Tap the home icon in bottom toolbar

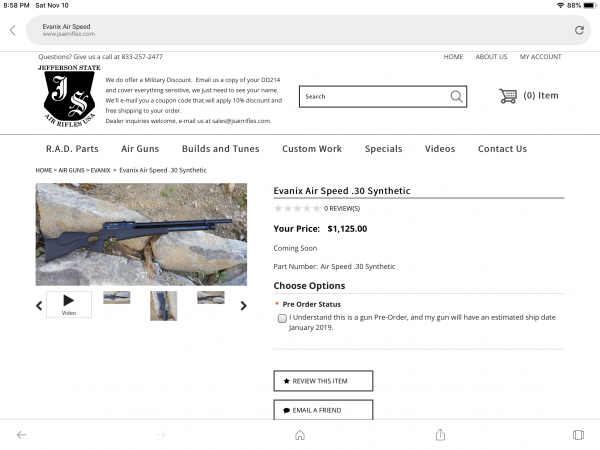(x=300, y=435)
